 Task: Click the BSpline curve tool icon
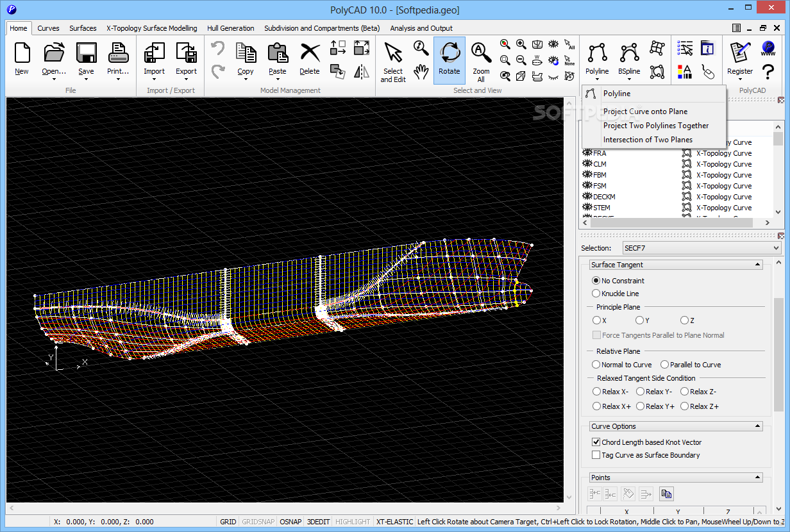click(629, 53)
